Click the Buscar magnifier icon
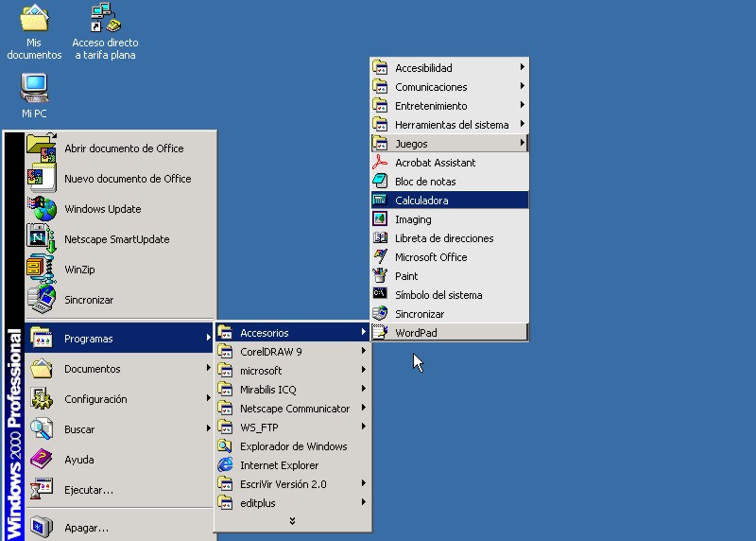The image size is (756, 541). pyautogui.click(x=42, y=428)
